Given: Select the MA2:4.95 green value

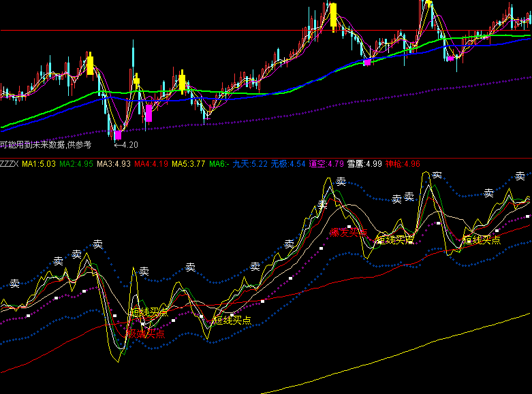Looking at the screenshot, I should (76, 164).
